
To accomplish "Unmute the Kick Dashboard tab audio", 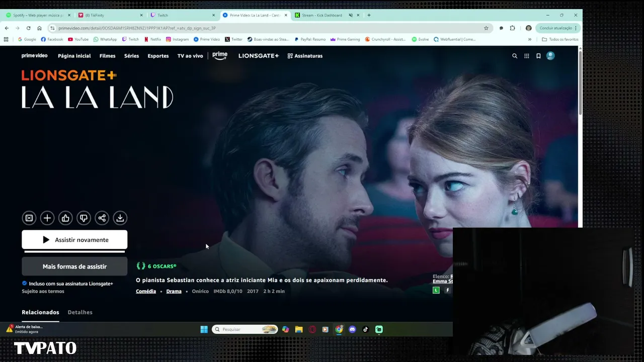I will [351, 15].
